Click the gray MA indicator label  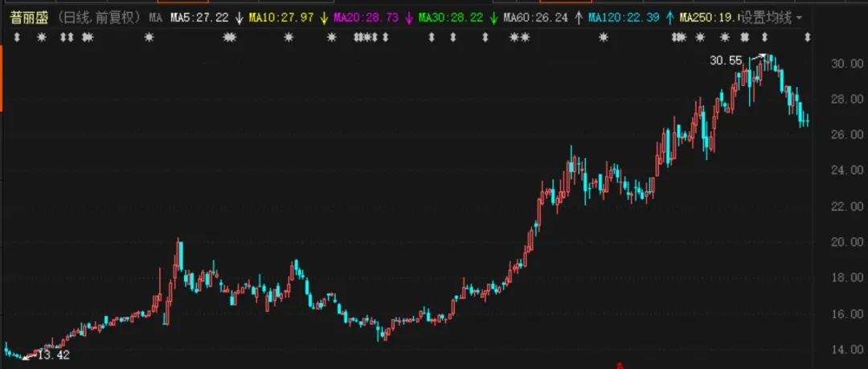[x=156, y=18]
